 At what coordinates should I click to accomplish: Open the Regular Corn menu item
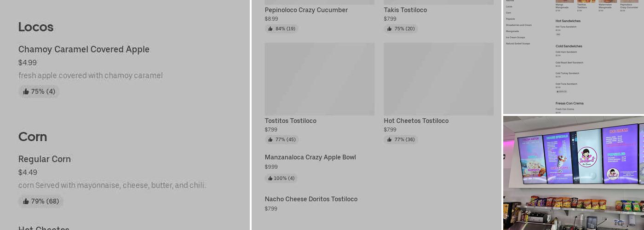[x=45, y=159]
